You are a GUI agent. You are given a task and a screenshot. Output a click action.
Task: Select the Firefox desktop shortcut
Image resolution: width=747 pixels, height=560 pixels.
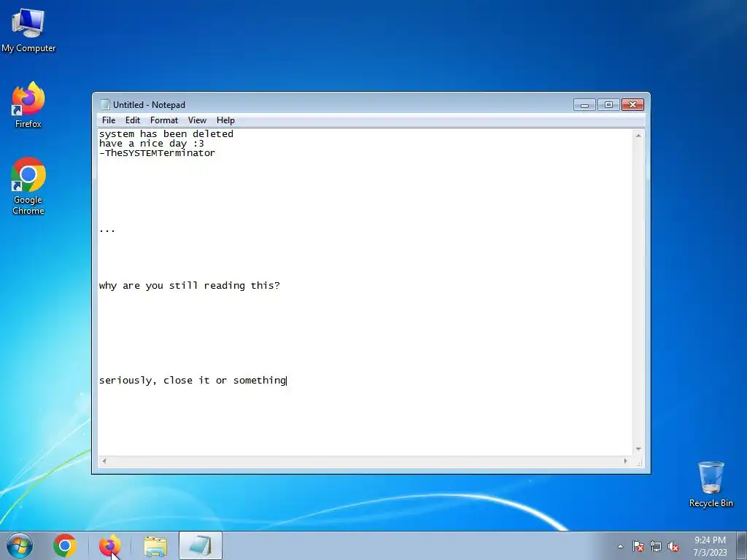tap(28, 105)
